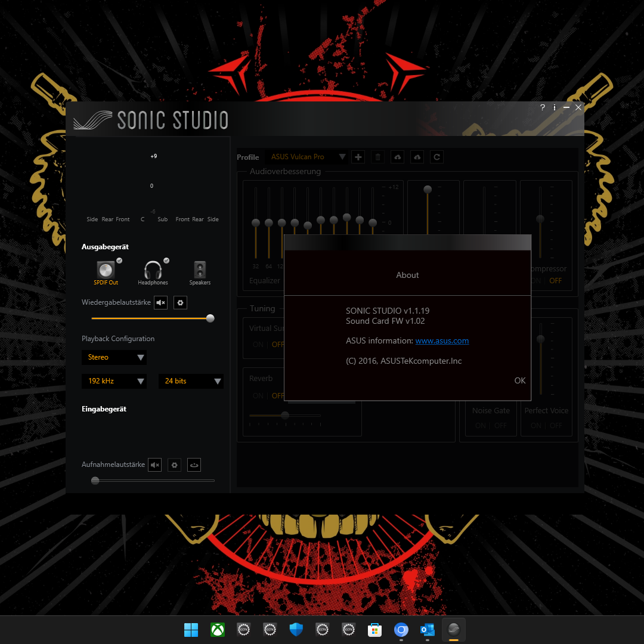Open Xbox app from taskbar
This screenshot has width=644, height=644.
(x=217, y=629)
